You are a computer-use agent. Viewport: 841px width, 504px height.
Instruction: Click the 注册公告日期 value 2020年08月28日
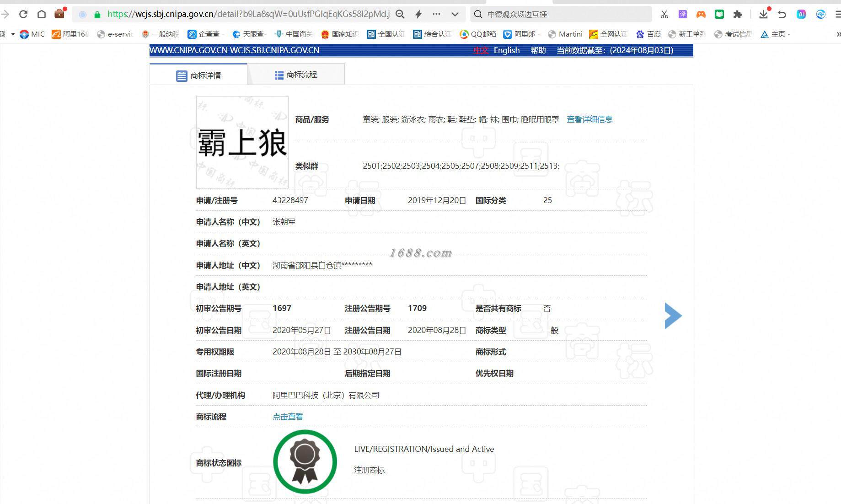[437, 330]
